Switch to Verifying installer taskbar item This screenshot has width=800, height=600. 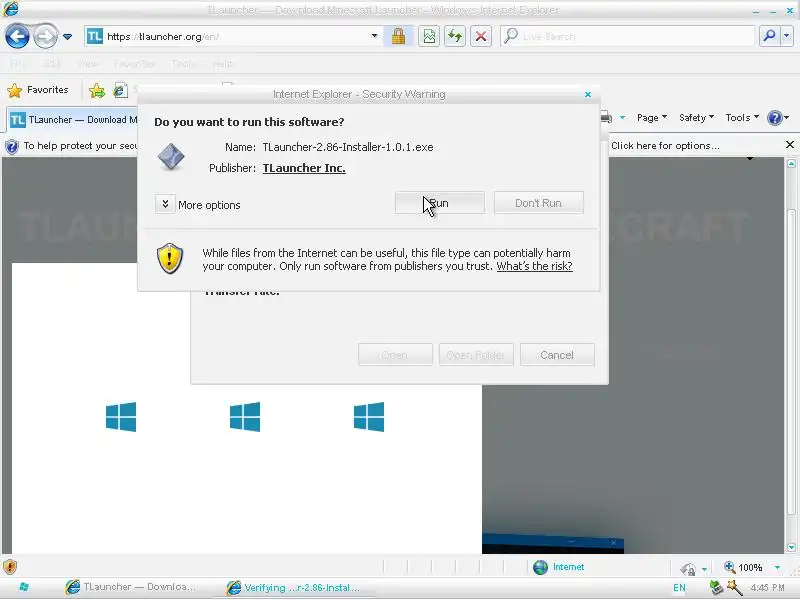click(293, 588)
